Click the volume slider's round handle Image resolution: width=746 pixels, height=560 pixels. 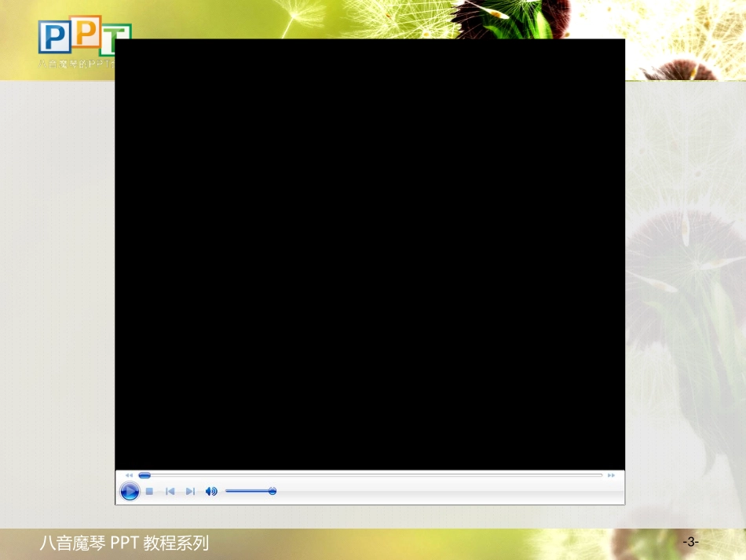(x=272, y=491)
